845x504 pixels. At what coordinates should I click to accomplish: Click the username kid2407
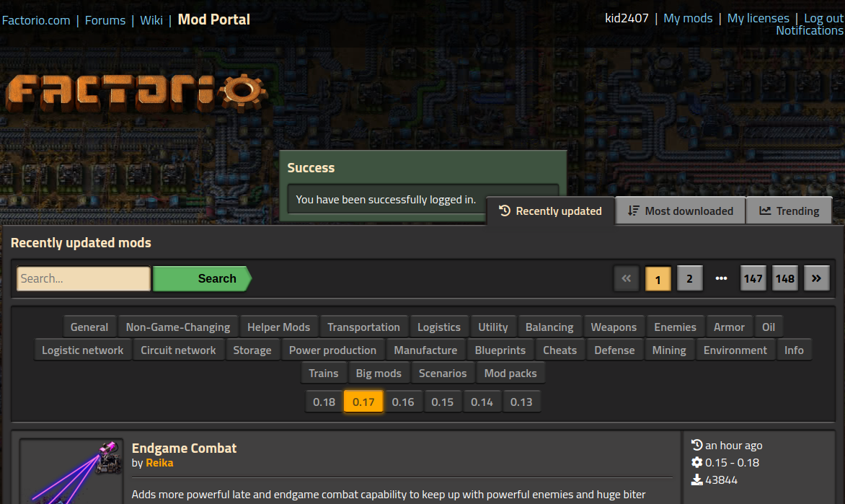tap(627, 18)
